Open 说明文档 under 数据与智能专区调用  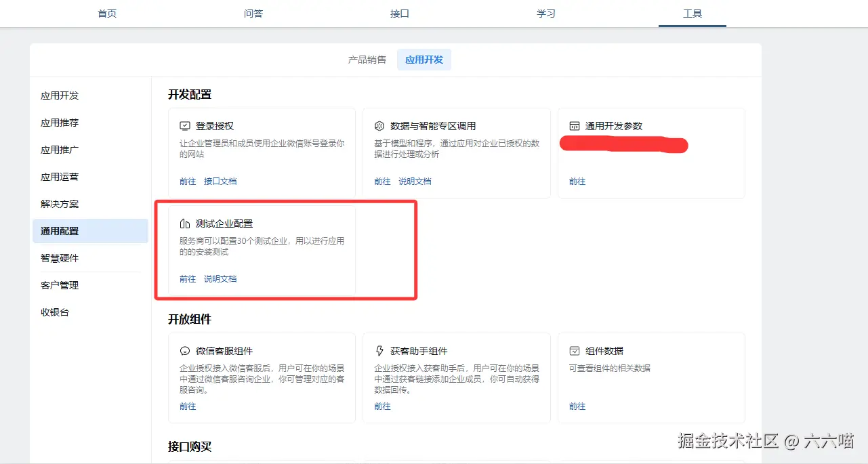(x=415, y=182)
